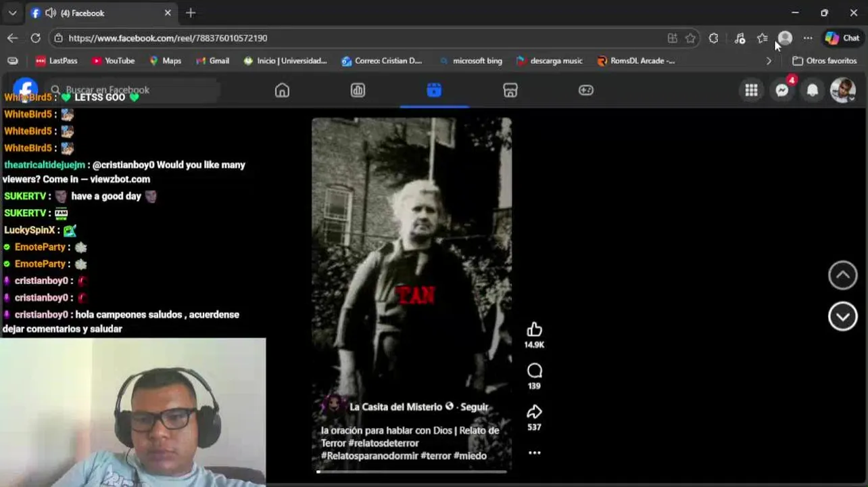Image resolution: width=868 pixels, height=487 pixels.
Task: Close the (4) Facebook tab
Action: coord(168,13)
